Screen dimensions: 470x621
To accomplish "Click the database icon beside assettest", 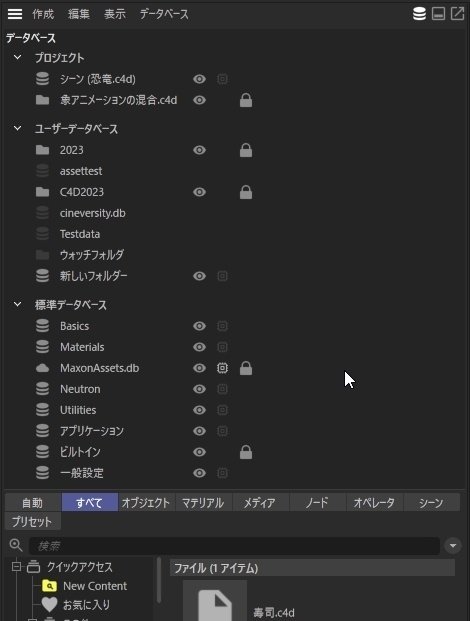I will (42, 171).
